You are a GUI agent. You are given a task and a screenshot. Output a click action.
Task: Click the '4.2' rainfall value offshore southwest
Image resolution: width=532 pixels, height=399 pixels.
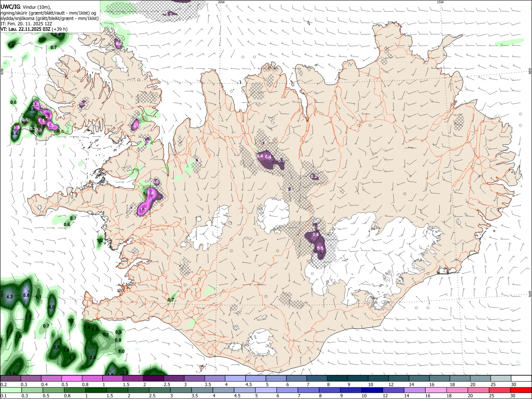point(10,297)
